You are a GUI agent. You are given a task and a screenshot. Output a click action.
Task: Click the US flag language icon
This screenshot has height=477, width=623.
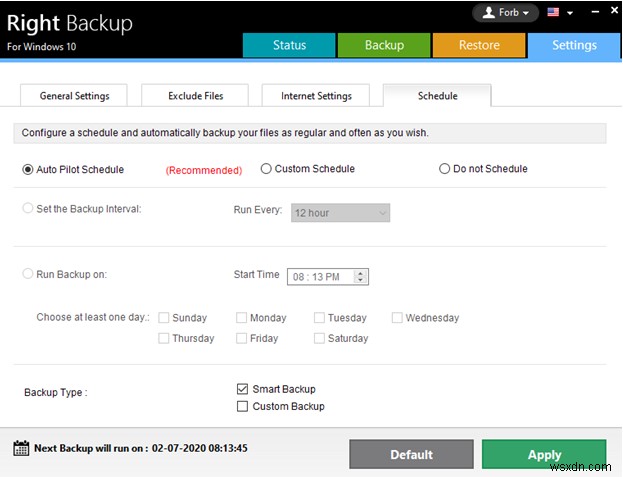click(553, 12)
